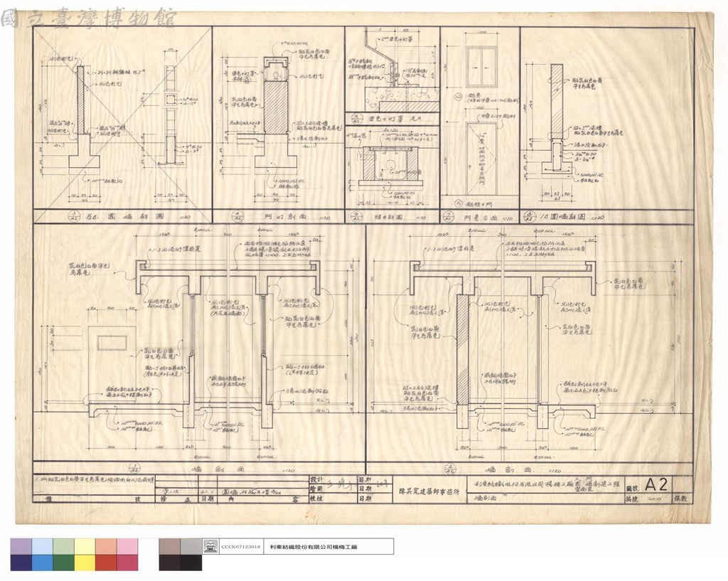Pick the pale green color swatch
The height and width of the screenshot is (581, 728).
point(63,547)
